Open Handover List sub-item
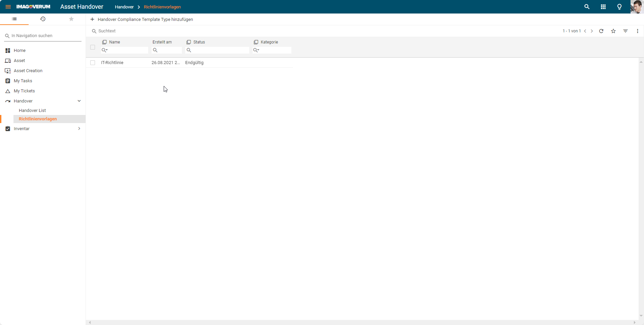 coord(32,111)
